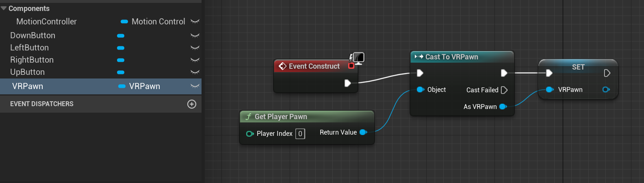Collapse the Components section triangle
The width and height of the screenshot is (644, 183).
point(4,8)
